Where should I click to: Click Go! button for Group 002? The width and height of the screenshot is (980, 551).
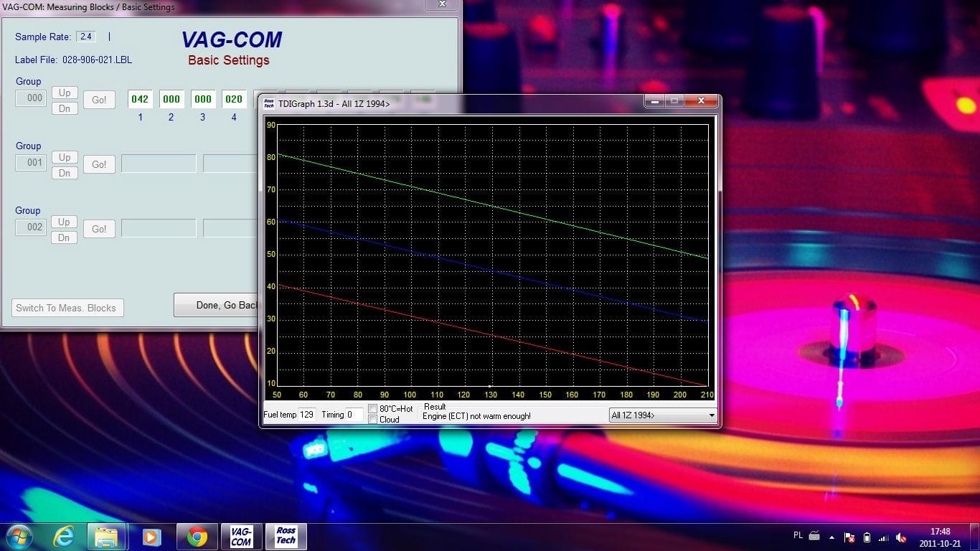pos(99,229)
